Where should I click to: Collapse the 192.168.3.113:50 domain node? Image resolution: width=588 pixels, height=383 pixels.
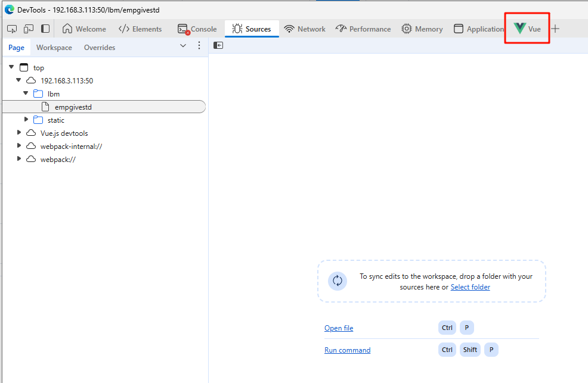coord(18,80)
